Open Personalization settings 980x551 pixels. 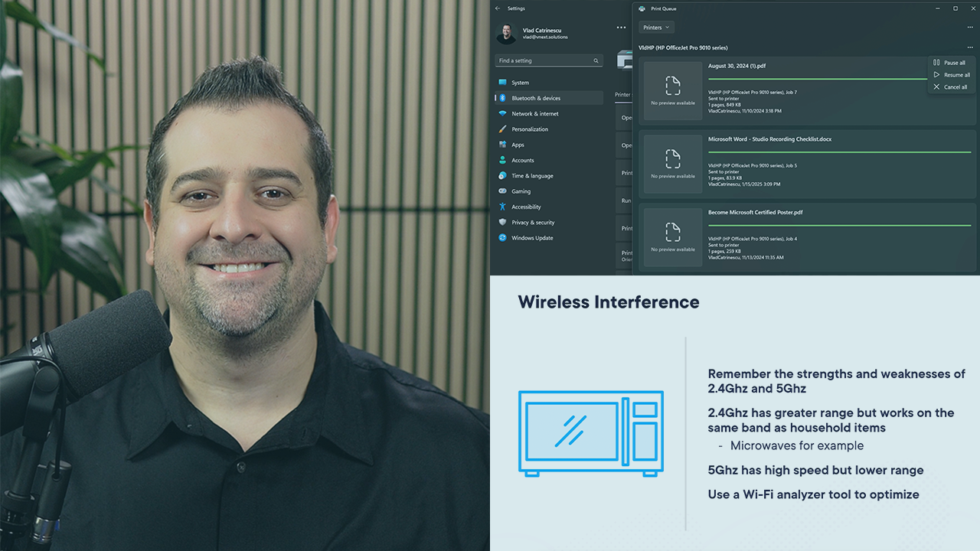[530, 129]
